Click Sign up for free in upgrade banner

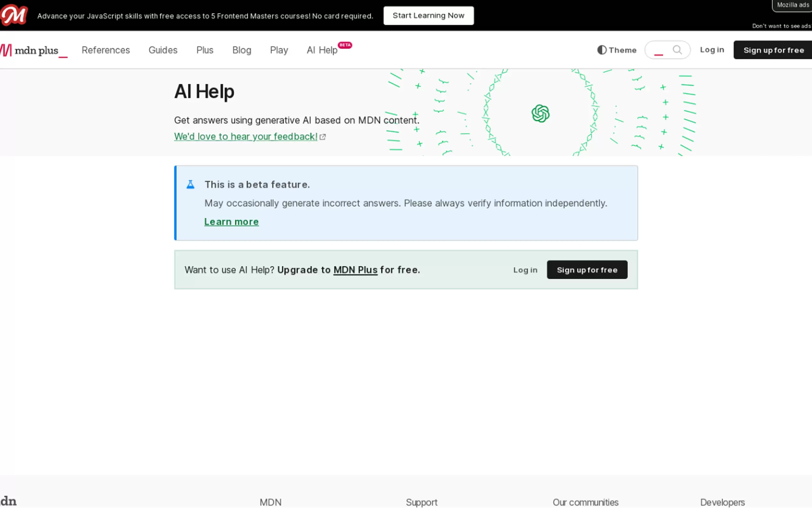[x=587, y=270]
